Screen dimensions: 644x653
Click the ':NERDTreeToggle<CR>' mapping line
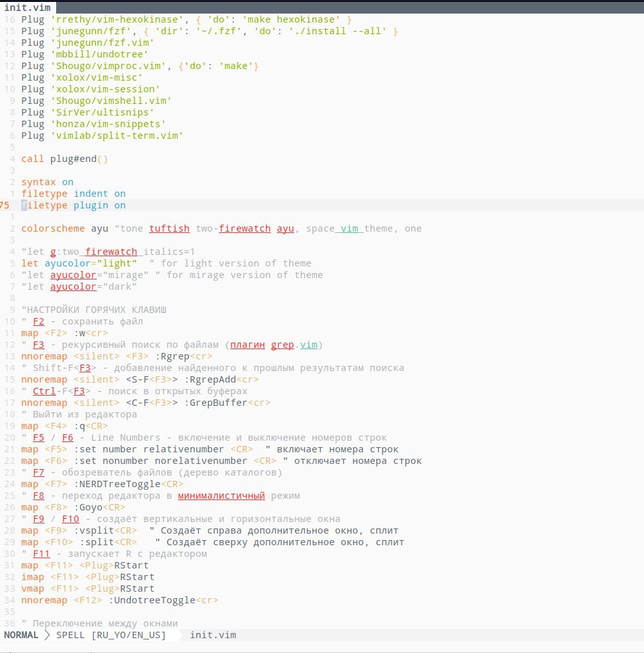click(102, 485)
